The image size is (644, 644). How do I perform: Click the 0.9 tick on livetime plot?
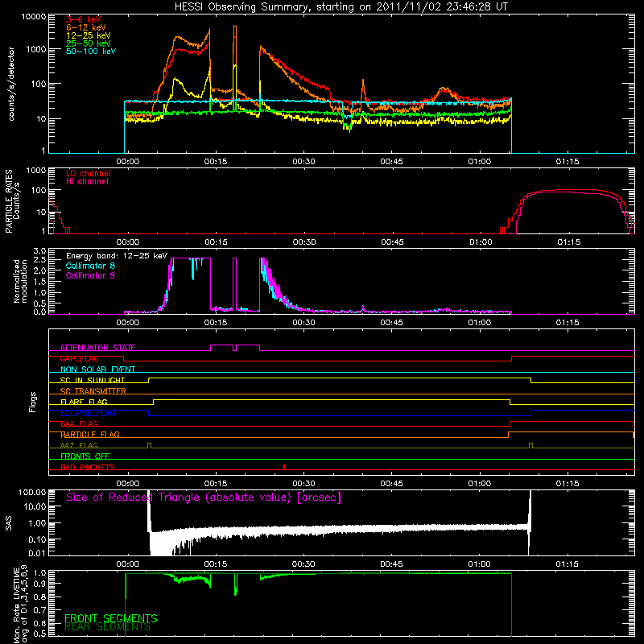tap(39, 583)
